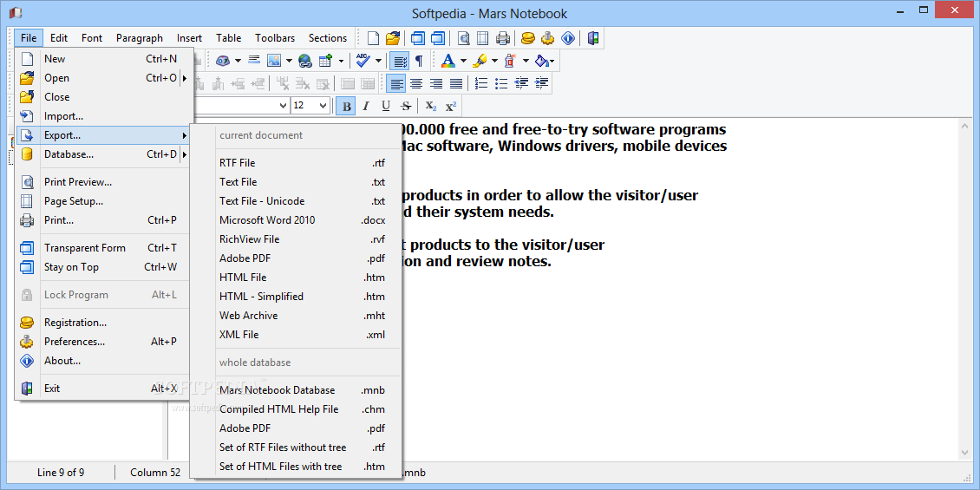This screenshot has height=490, width=980.
Task: Click the bulleted list icon
Action: [x=501, y=83]
